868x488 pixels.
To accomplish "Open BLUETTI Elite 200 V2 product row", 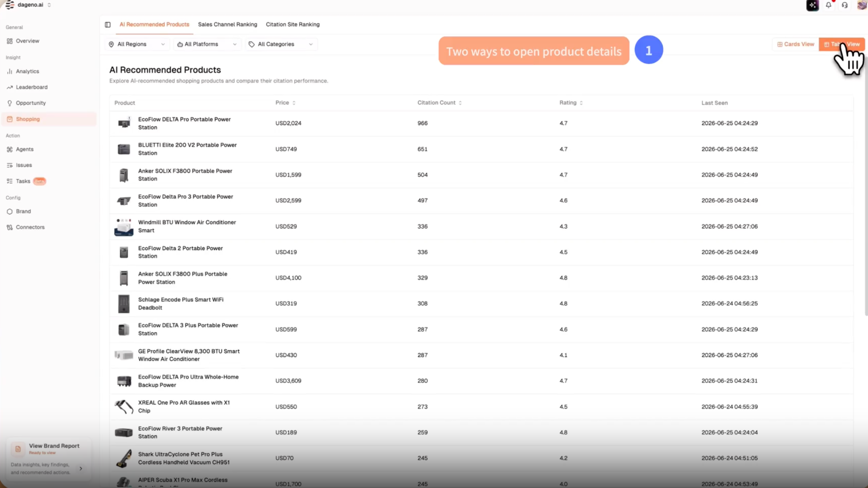I will pos(481,149).
